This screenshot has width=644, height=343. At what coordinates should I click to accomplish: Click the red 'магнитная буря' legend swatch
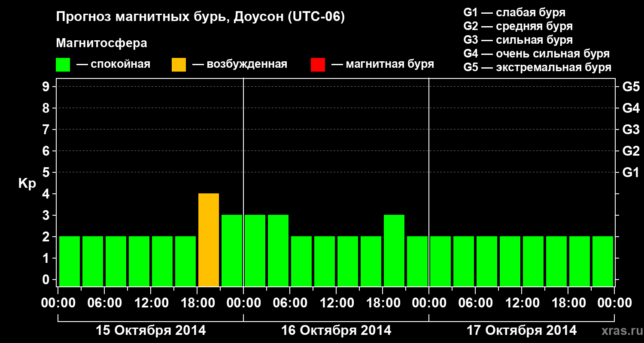coord(318,65)
